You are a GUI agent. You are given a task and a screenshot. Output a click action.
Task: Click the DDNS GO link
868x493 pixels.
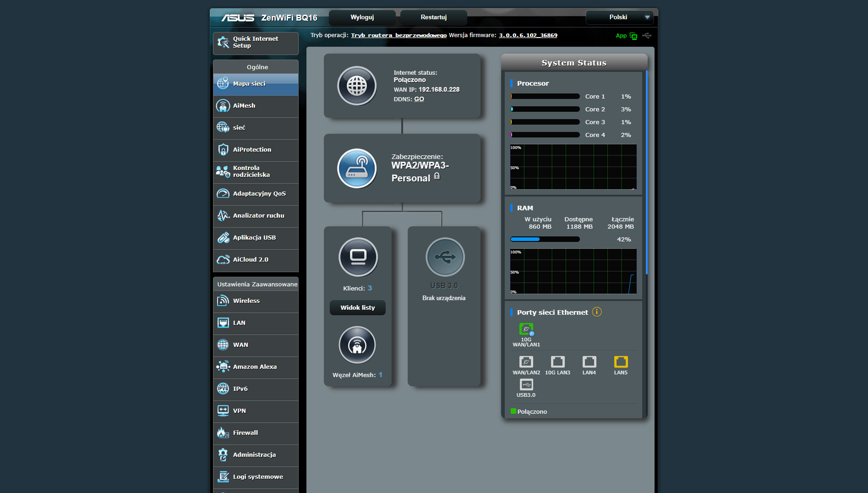click(x=419, y=99)
